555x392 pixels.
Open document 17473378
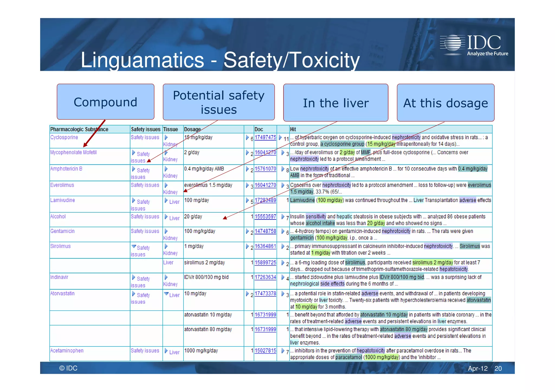265,293
